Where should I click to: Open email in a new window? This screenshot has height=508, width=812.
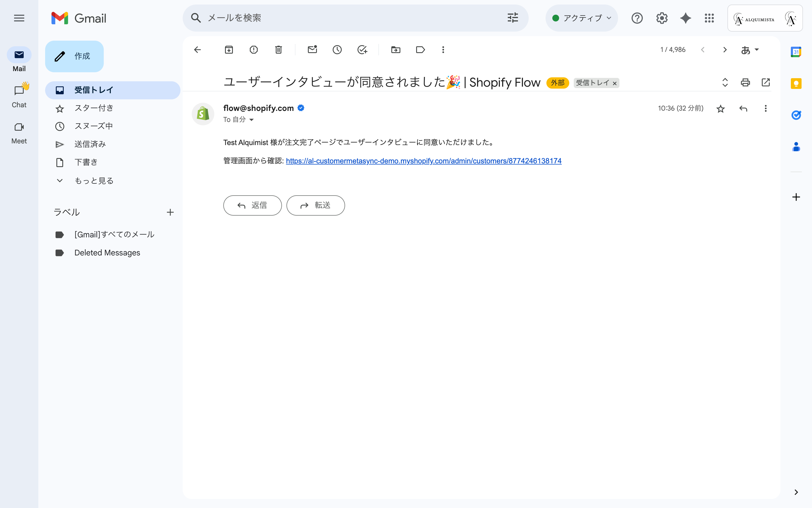point(766,82)
